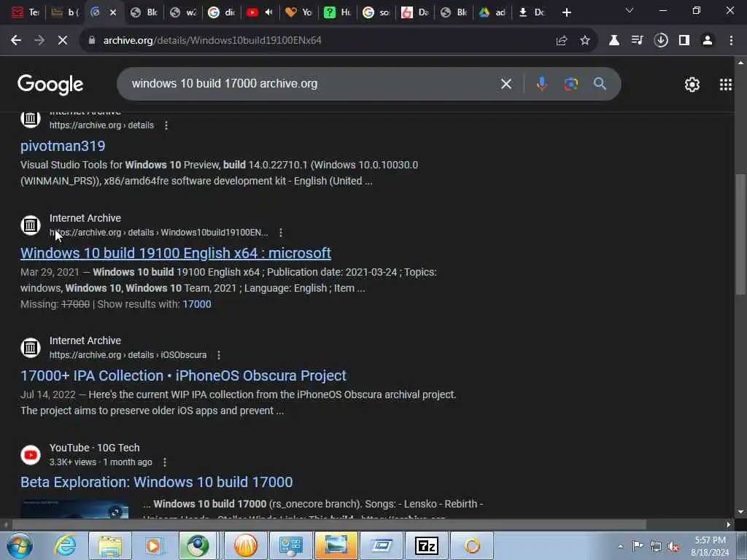Screen dimensions: 747x560
Task: Expand the tab search chevron
Action: (630, 10)
